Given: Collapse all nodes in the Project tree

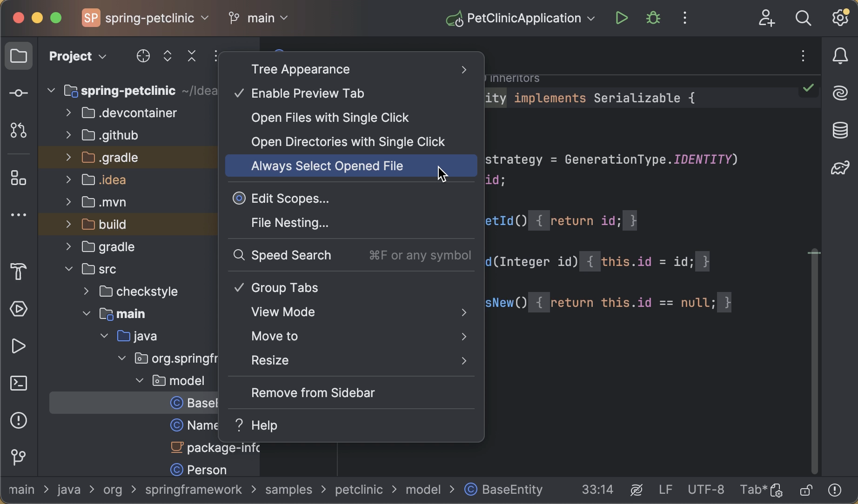Looking at the screenshot, I should tap(192, 56).
